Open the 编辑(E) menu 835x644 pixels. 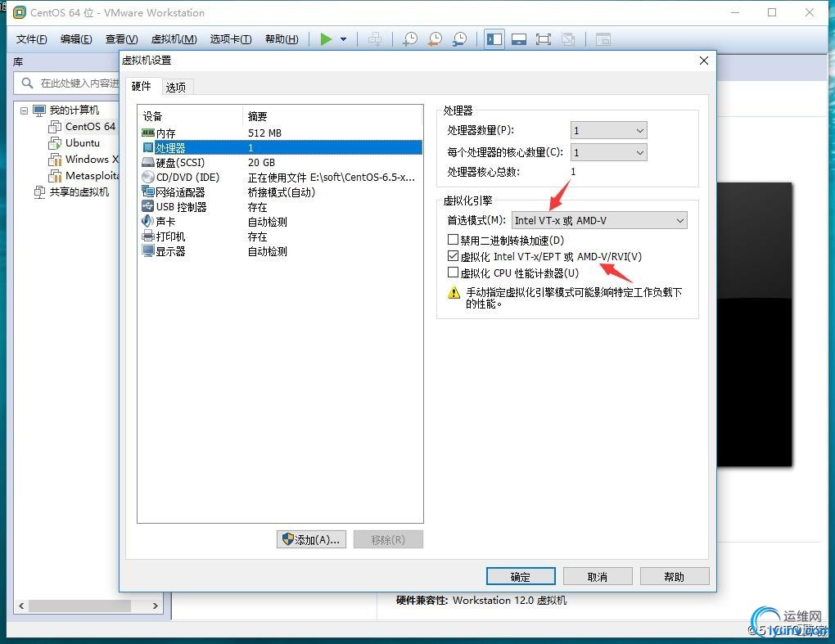click(76, 38)
